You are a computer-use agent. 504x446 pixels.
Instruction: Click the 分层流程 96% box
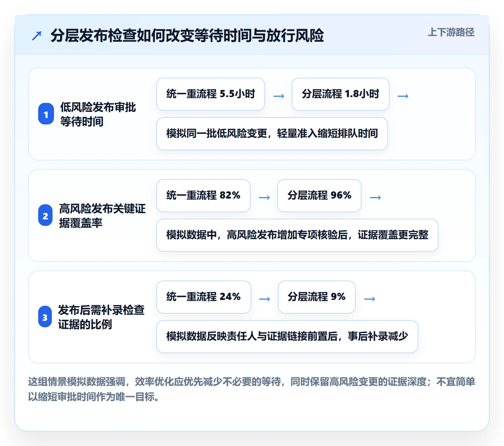[319, 196]
